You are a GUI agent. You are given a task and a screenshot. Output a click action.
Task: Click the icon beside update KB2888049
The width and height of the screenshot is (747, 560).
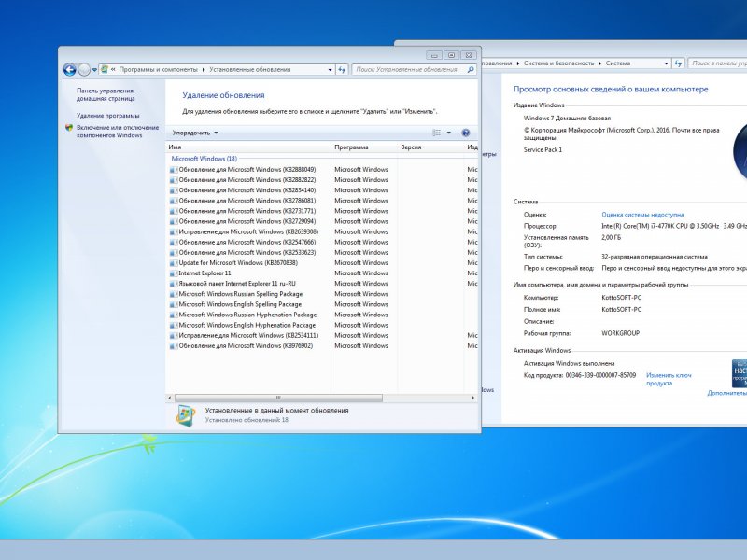tap(174, 170)
